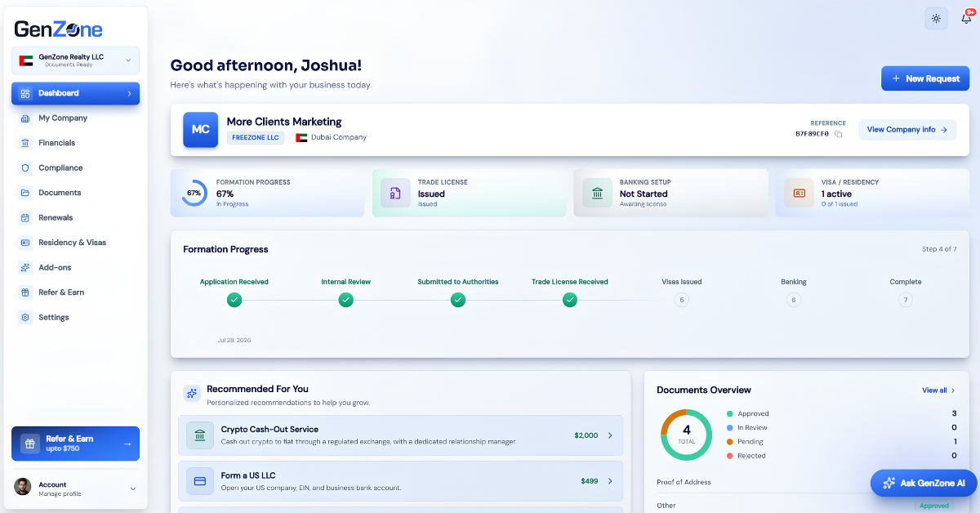Click the UAE flag next to Dubai Company

pyautogui.click(x=301, y=137)
